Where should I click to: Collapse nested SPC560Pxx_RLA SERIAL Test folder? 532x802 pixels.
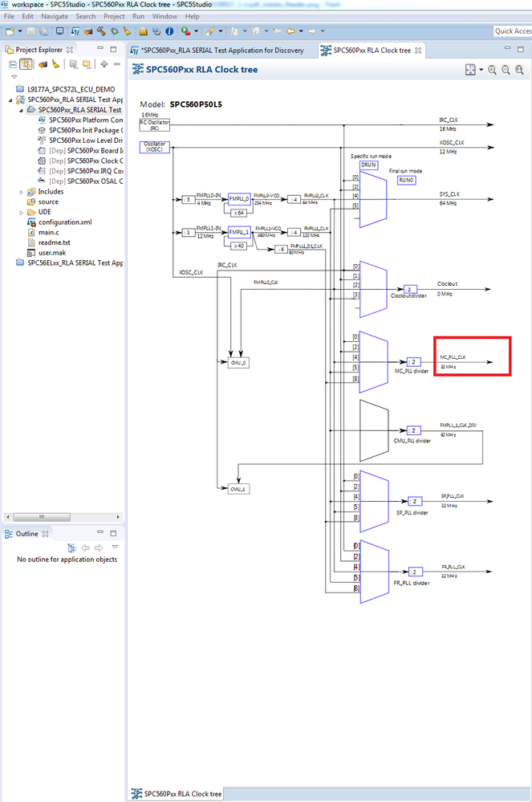(21, 110)
